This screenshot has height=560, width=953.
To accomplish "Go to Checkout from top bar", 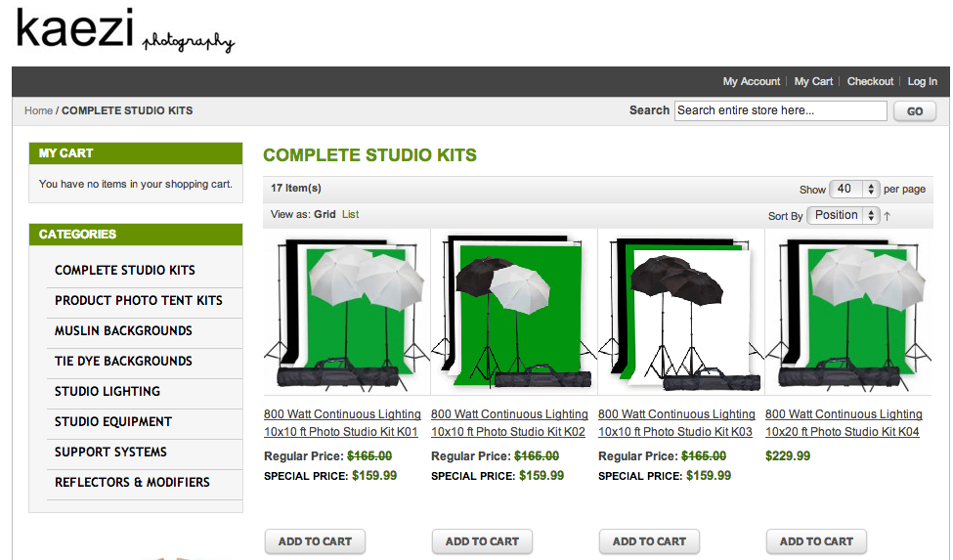I will [870, 81].
